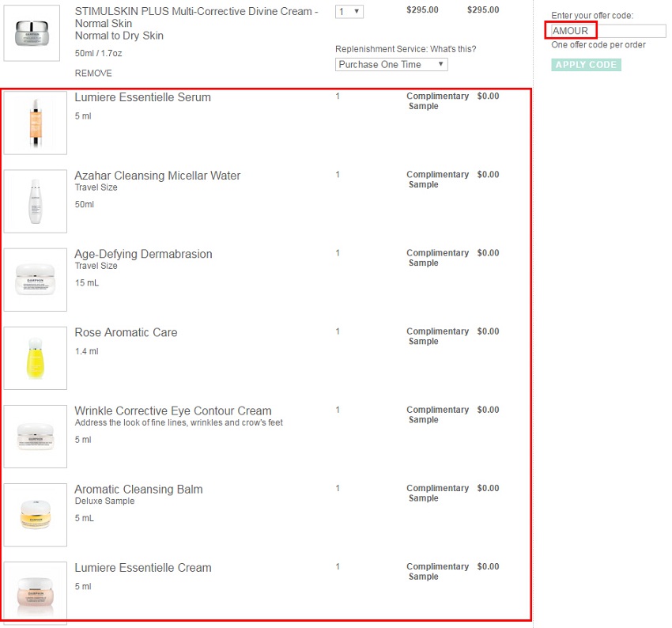Open the Lumiere Essentielle Cream title link
Screen dimensions: 672x628
(x=143, y=568)
